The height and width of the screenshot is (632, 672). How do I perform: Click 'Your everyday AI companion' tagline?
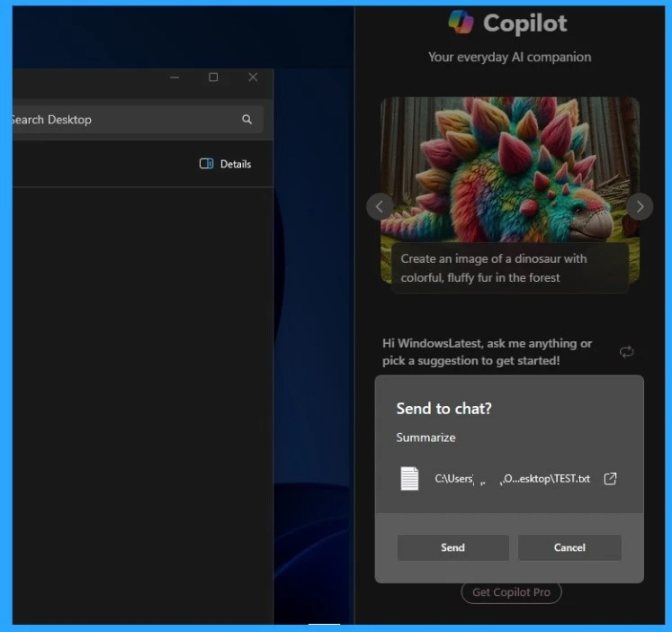[x=509, y=57]
